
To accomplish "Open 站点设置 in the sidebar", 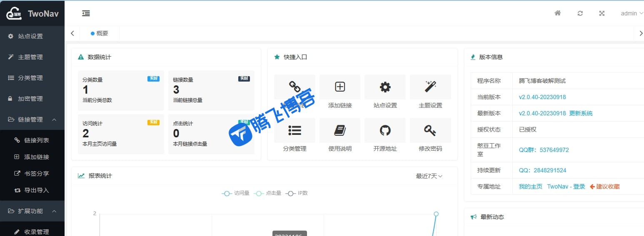I will [32, 36].
